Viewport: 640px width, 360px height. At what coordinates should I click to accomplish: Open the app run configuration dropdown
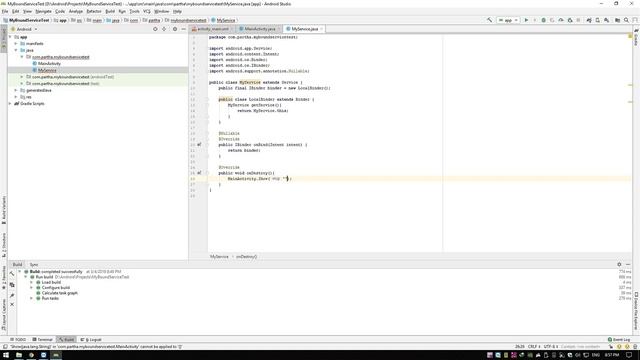pyautogui.click(x=508, y=20)
